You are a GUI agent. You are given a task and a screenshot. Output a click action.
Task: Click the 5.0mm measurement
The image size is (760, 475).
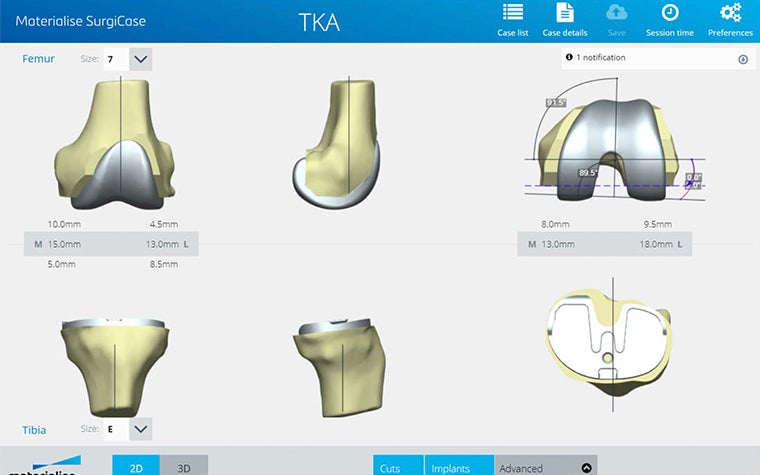tap(62, 264)
